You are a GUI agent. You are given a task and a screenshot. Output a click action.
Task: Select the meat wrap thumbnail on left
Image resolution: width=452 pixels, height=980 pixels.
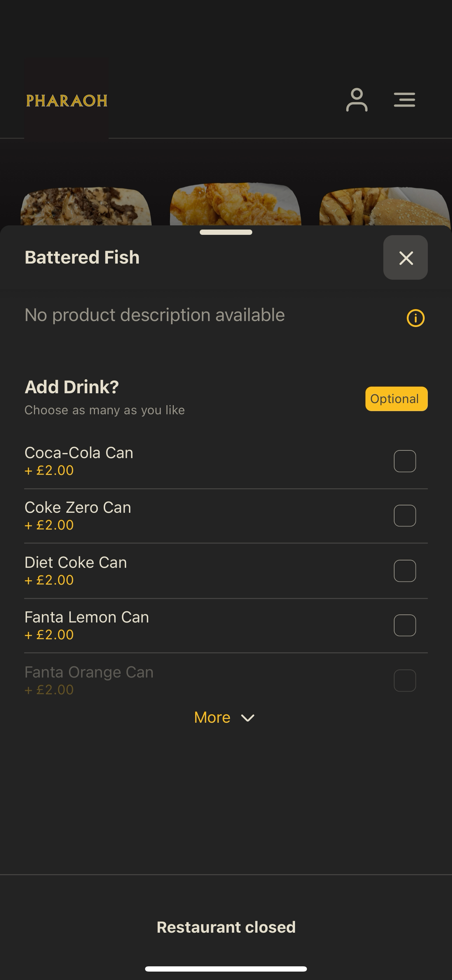point(86,206)
